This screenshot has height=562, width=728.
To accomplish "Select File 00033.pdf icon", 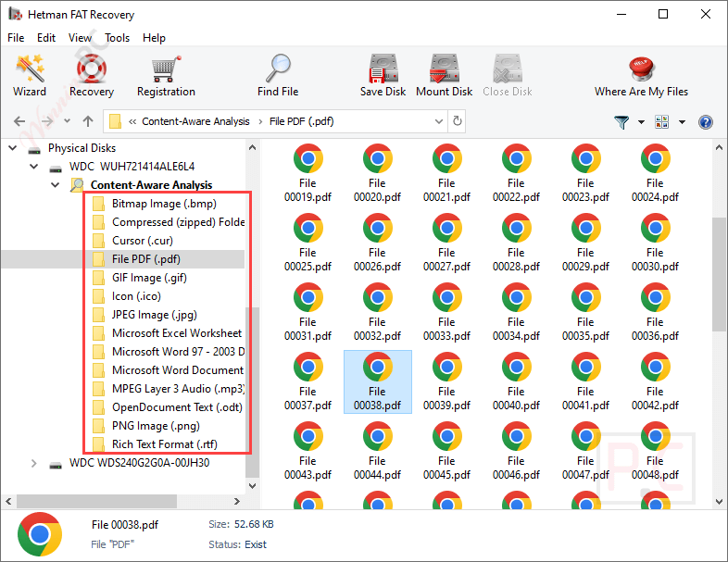I will coord(446,297).
